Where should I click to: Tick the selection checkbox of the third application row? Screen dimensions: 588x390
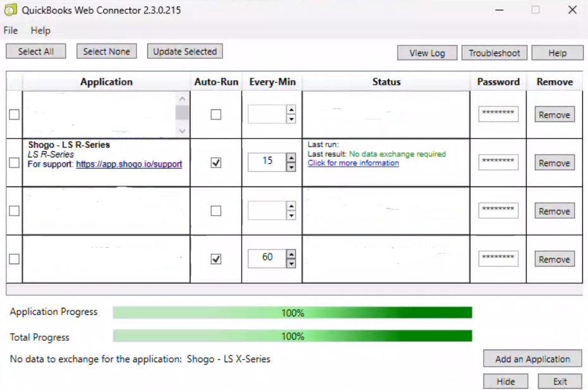pos(15,210)
